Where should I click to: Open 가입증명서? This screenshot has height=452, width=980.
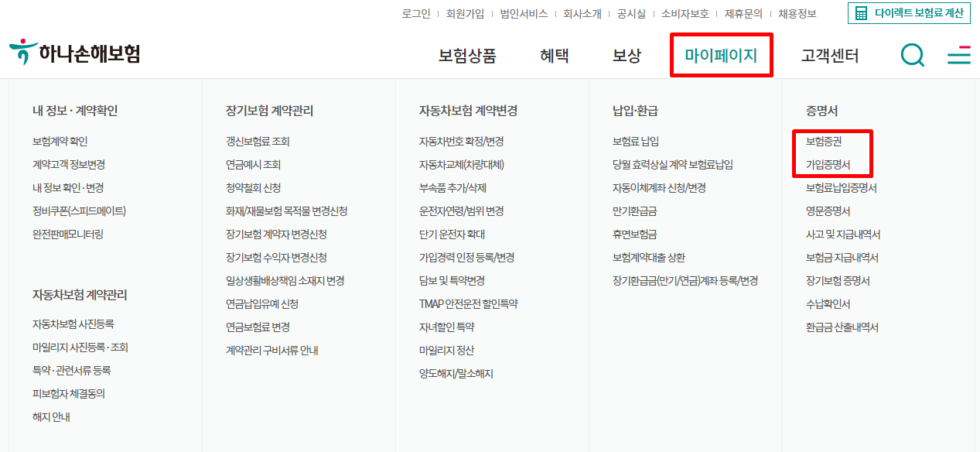click(x=828, y=165)
